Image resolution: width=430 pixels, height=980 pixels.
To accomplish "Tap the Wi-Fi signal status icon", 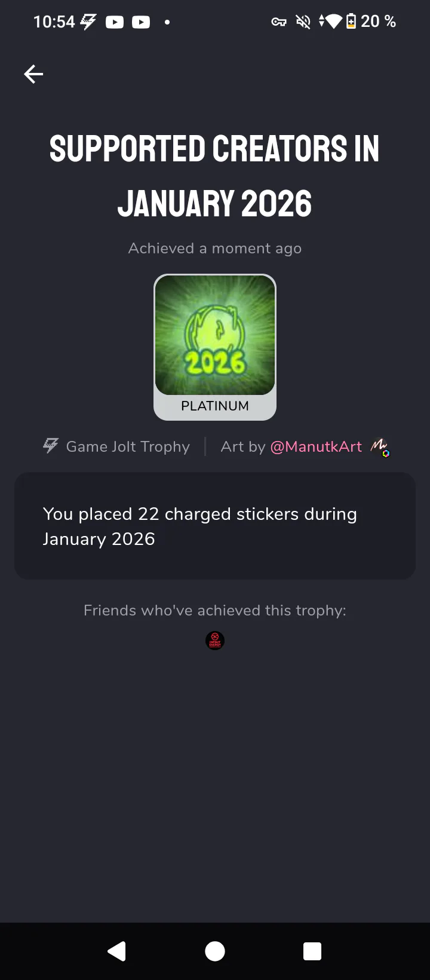I will click(331, 22).
